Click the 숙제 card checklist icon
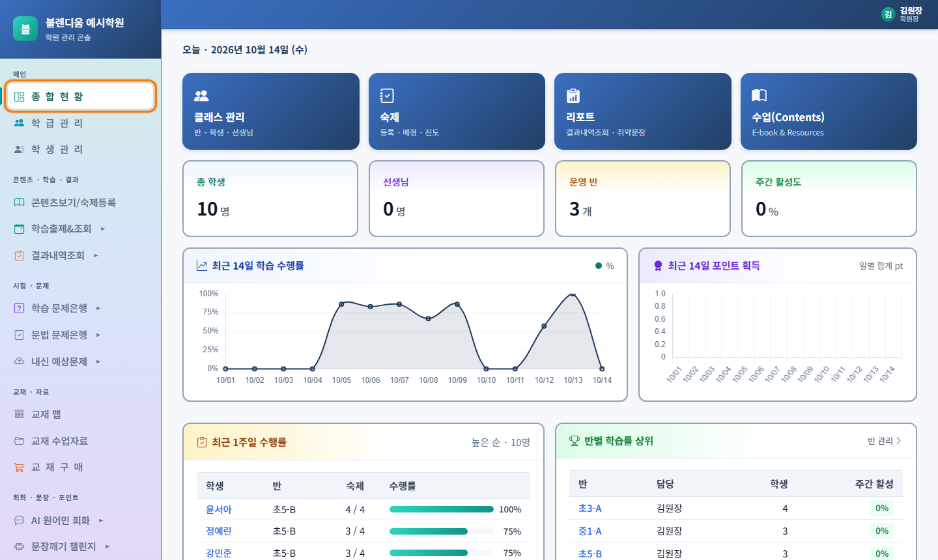 point(387,96)
